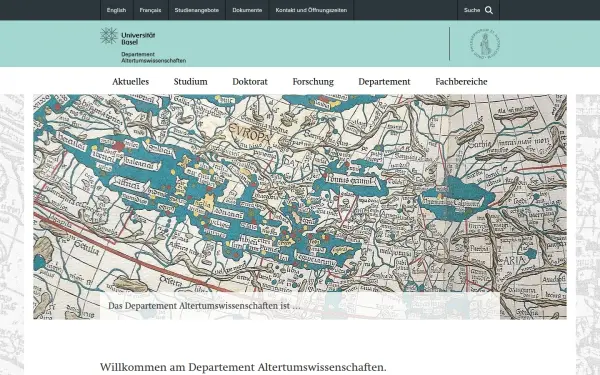Screen dimensions: 600x375
Task: Click the search magnifier icon
Action: pyautogui.click(x=489, y=10)
